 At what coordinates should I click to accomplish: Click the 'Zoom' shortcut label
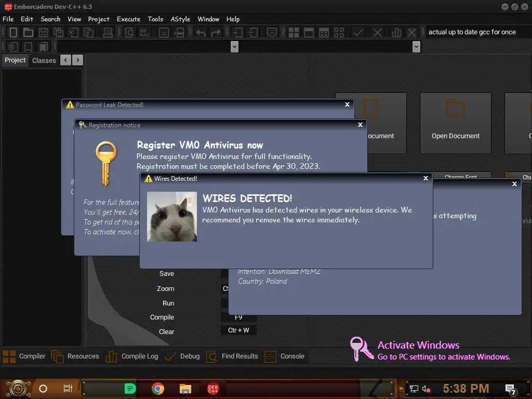[165, 289]
